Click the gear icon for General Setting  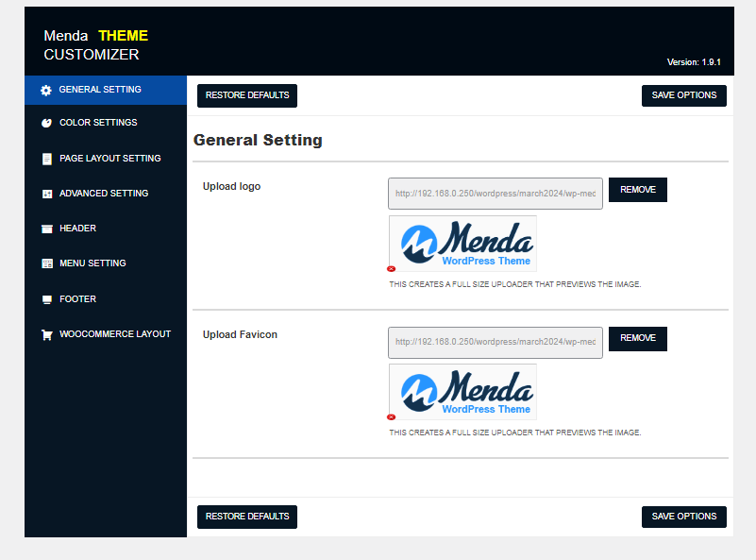[46, 91]
